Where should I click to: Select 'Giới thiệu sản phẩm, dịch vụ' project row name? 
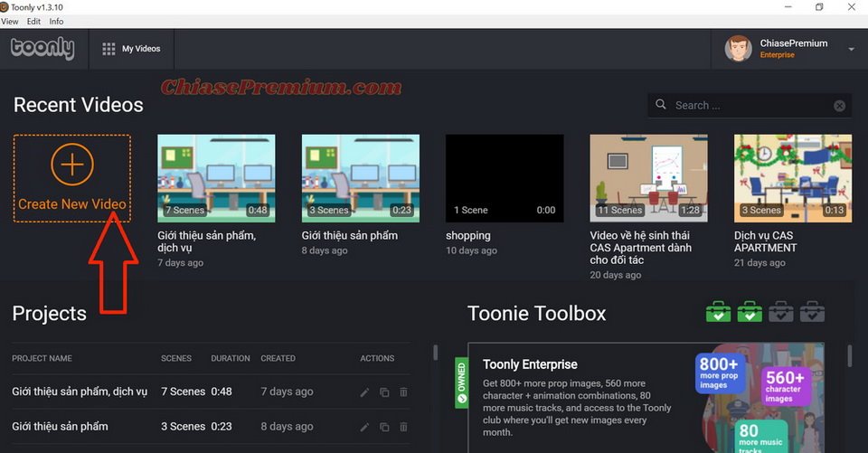click(80, 392)
